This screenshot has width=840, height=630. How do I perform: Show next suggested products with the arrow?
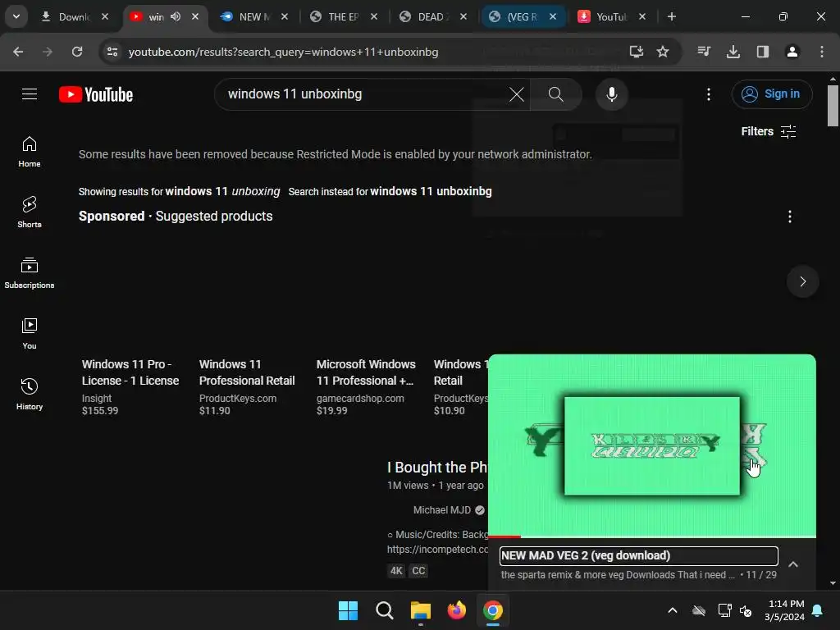(x=802, y=282)
